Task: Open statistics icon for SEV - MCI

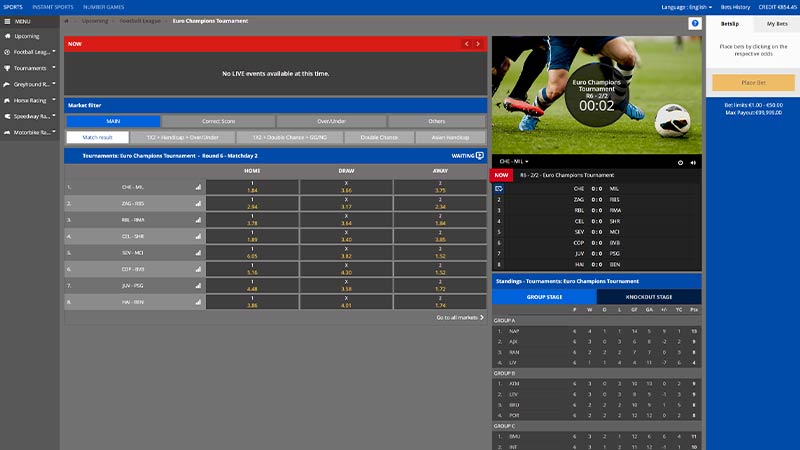Action: click(x=198, y=253)
